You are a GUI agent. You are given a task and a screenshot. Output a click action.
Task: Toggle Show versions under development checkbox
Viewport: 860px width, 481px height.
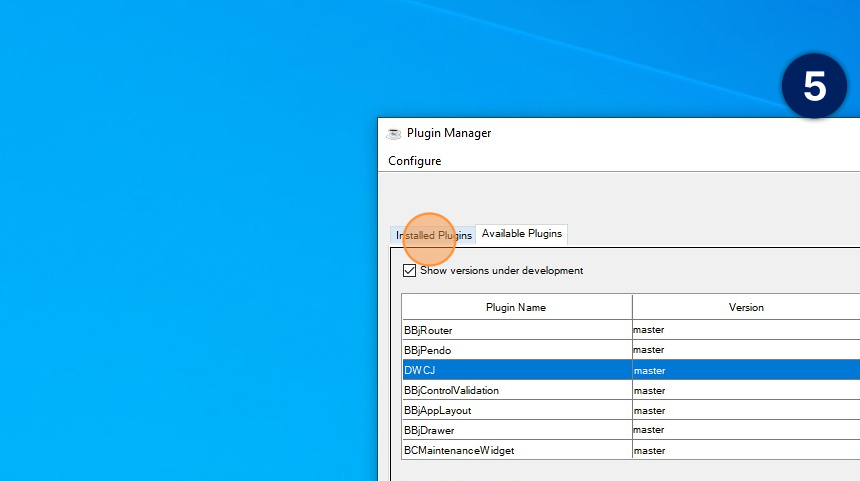pos(409,271)
